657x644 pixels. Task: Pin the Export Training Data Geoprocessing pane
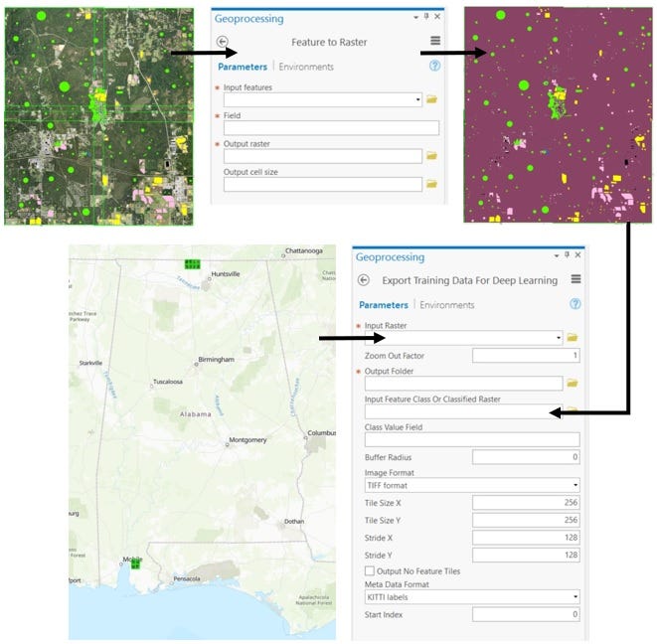click(x=567, y=254)
